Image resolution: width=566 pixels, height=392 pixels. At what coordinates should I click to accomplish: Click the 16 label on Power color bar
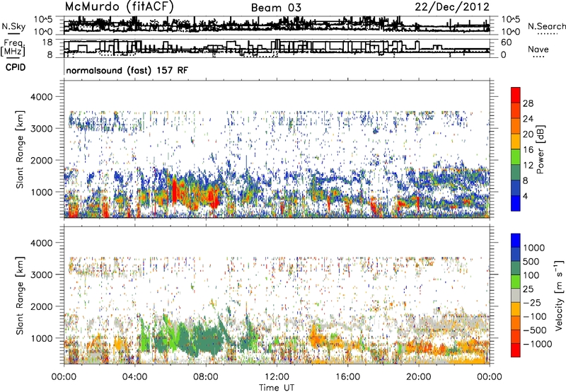[528, 150]
